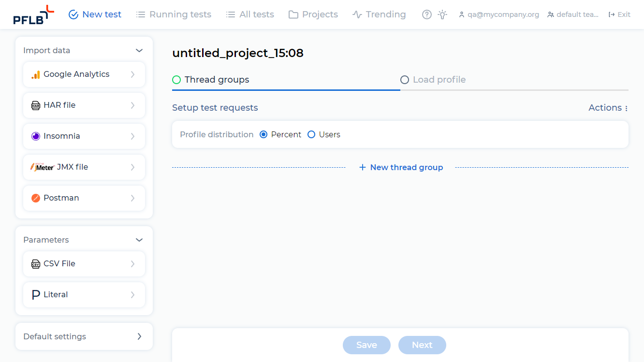The width and height of the screenshot is (644, 362).
Task: Click the Save button
Action: [x=366, y=345]
